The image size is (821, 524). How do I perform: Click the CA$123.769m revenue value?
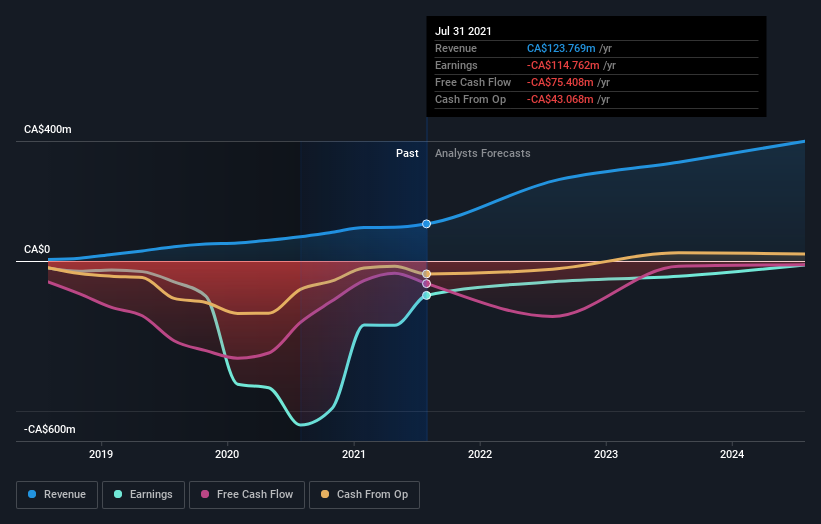(x=561, y=48)
